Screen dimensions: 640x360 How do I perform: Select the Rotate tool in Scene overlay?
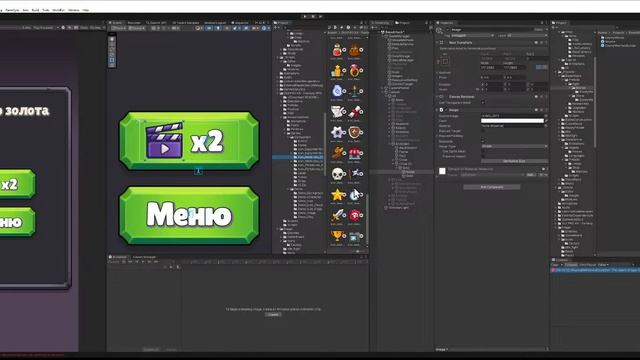[x=112, y=50]
